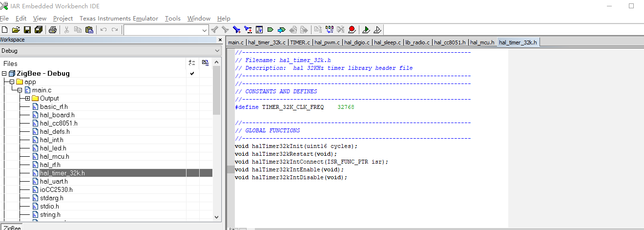Click the Compile toolbar icon
This screenshot has height=230, width=644.
click(318, 30)
